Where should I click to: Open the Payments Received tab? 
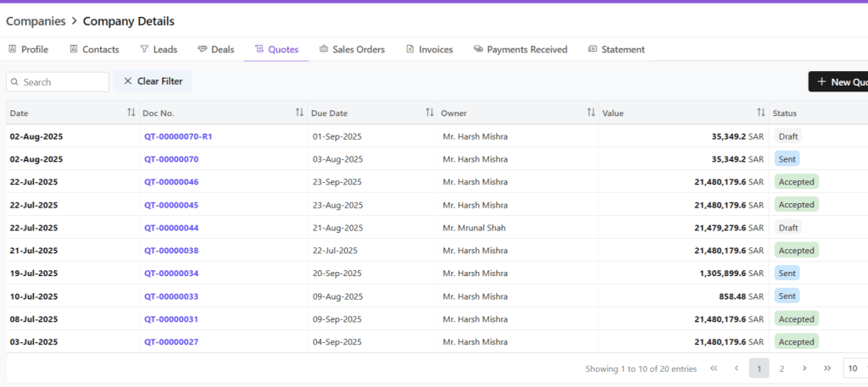tap(520, 50)
